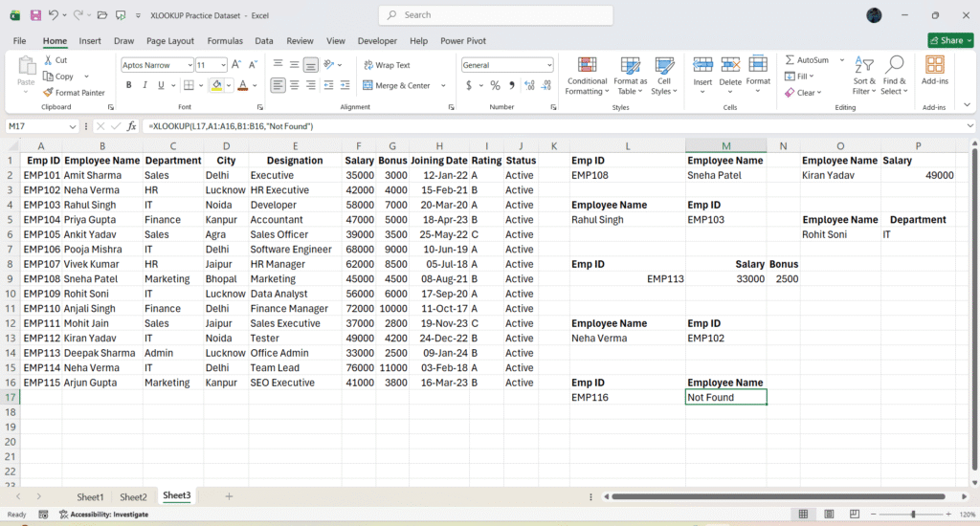Open the Add-ins button
The height and width of the screenshot is (526, 980).
point(934,71)
